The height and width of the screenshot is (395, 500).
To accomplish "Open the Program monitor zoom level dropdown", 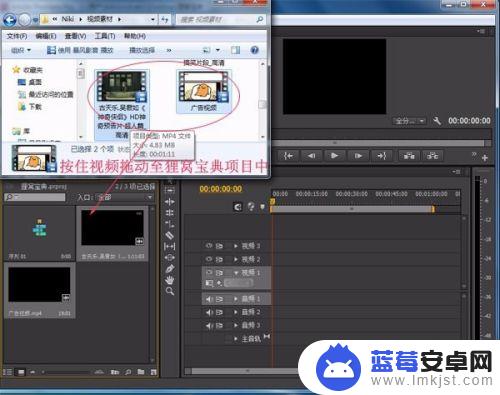I will pos(410,121).
